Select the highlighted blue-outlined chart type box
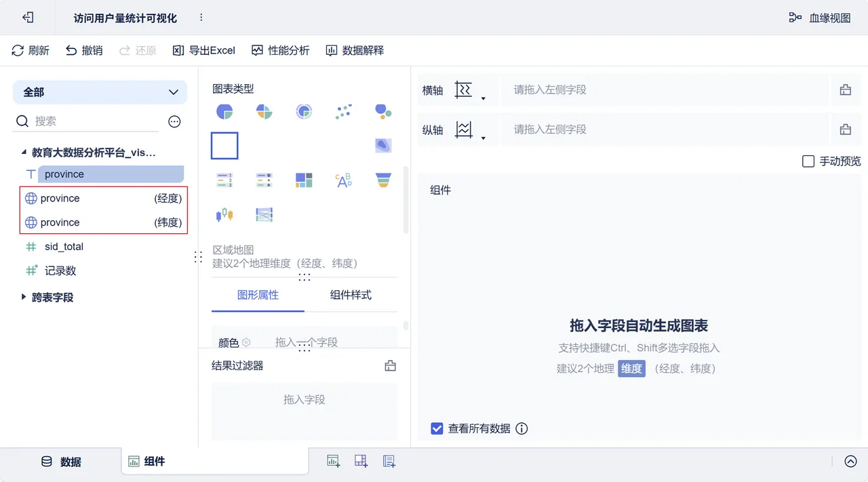The width and height of the screenshot is (868, 482). [224, 146]
